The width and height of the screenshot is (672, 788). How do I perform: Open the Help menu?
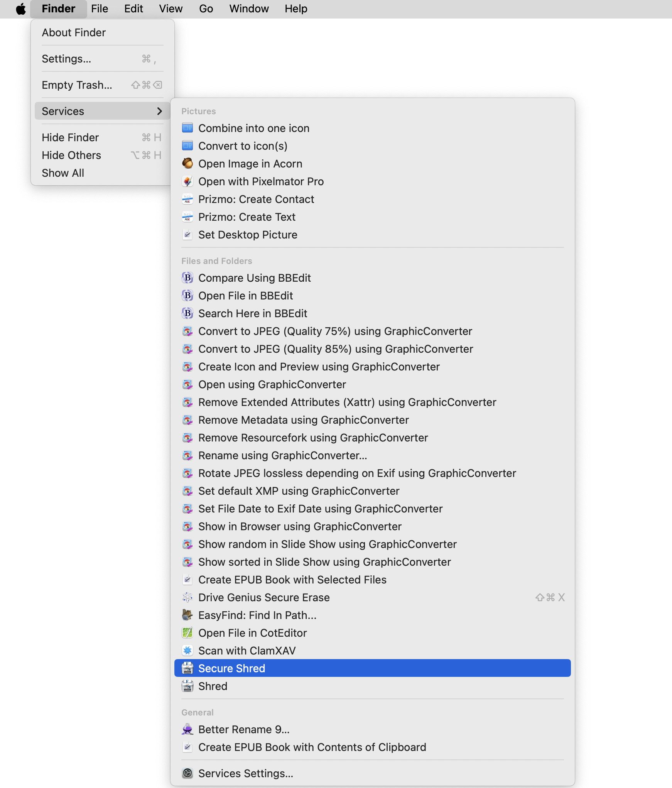pos(296,9)
